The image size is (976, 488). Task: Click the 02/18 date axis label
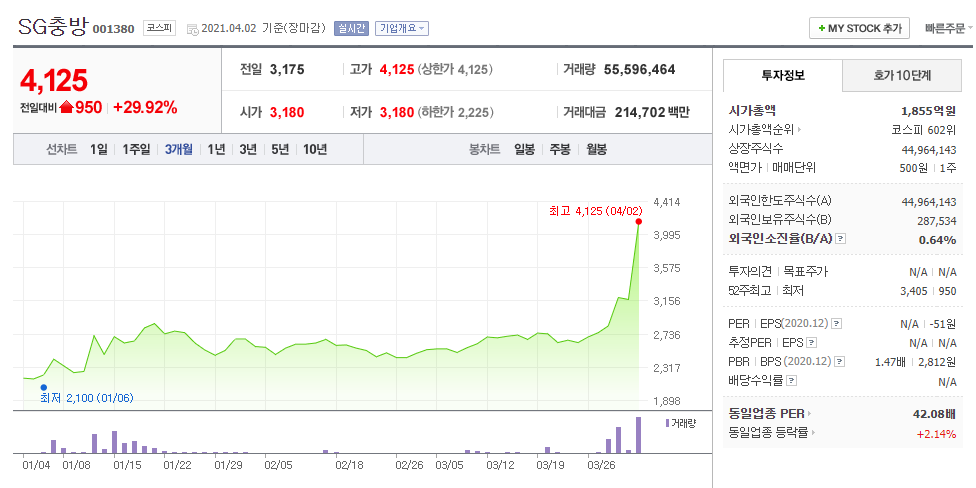[349, 465]
